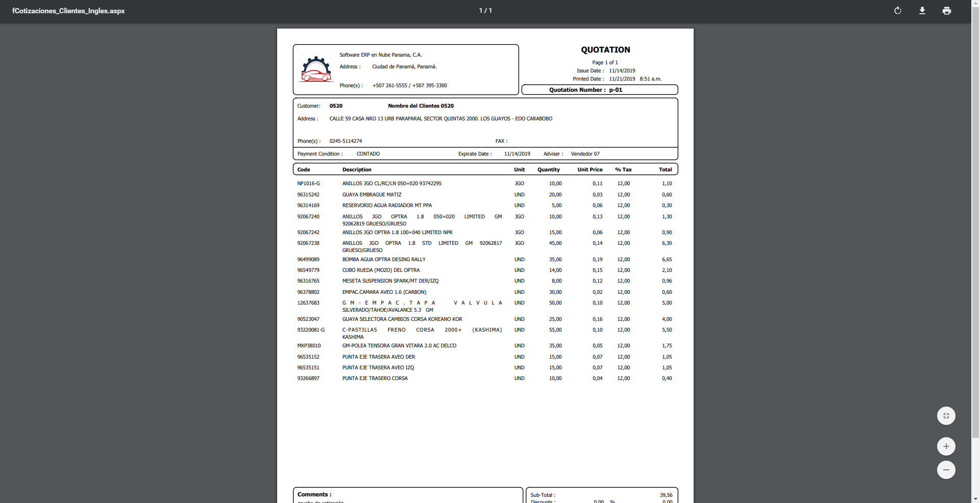This screenshot has height=503, width=980.
Task: Zoom in on the PDF
Action: 946,446
